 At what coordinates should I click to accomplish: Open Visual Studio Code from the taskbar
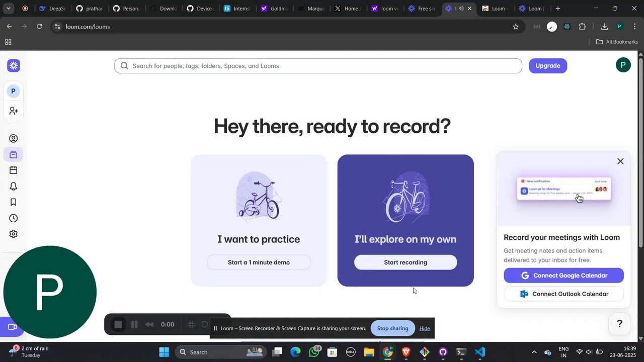[x=479, y=352]
